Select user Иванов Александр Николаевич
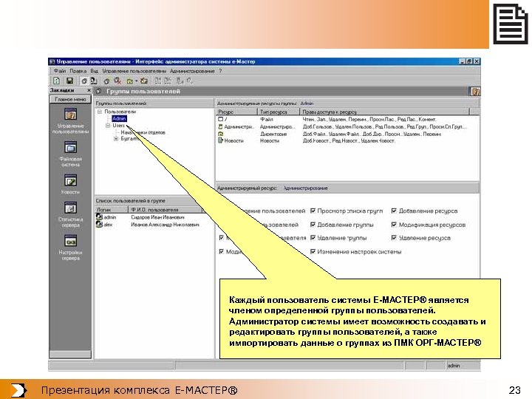This screenshot has height=399, width=532. tap(166, 225)
